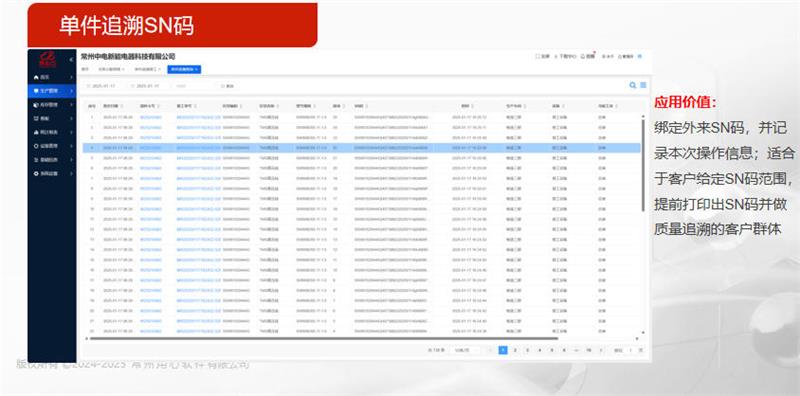Click the horizontal scrollbar below the table

323,338
